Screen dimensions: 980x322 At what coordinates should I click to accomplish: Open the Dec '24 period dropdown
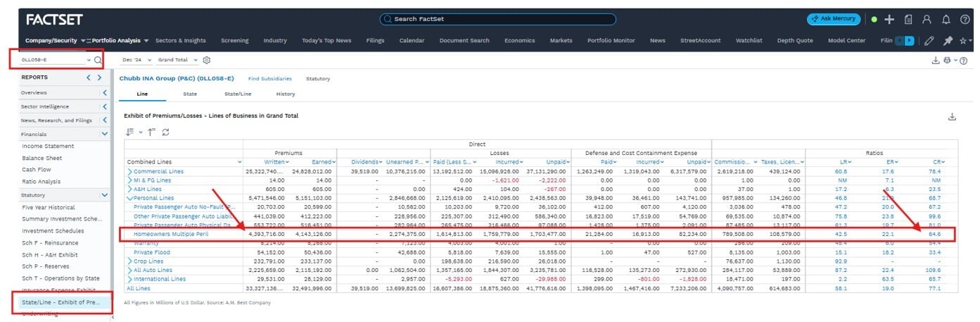click(x=135, y=61)
